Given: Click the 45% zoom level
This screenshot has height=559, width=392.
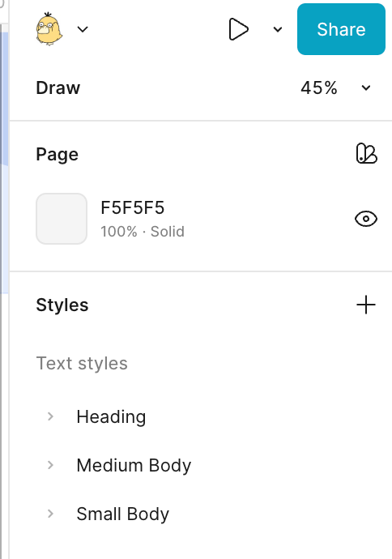Looking at the screenshot, I should tap(319, 87).
